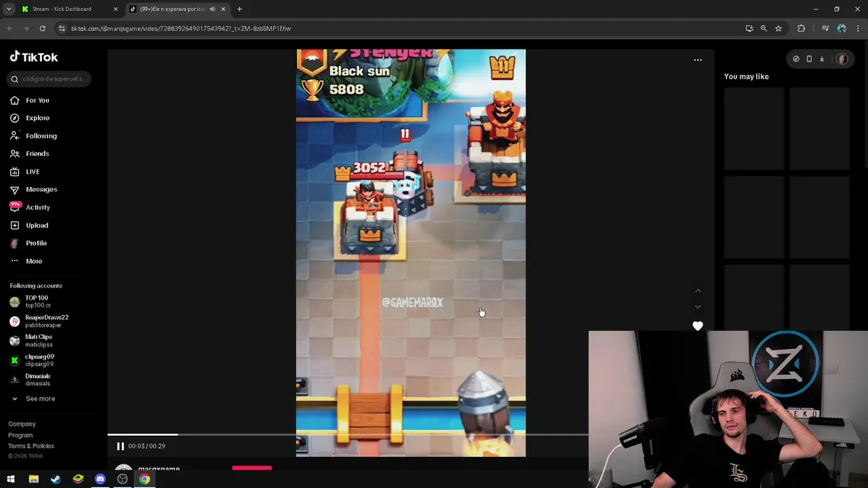This screenshot has width=868, height=488.
Task: Open Chrome three-dot menu
Action: pos(859,28)
